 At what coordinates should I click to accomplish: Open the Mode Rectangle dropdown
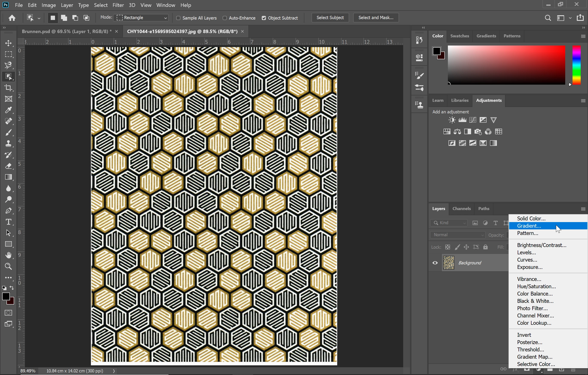(x=141, y=18)
